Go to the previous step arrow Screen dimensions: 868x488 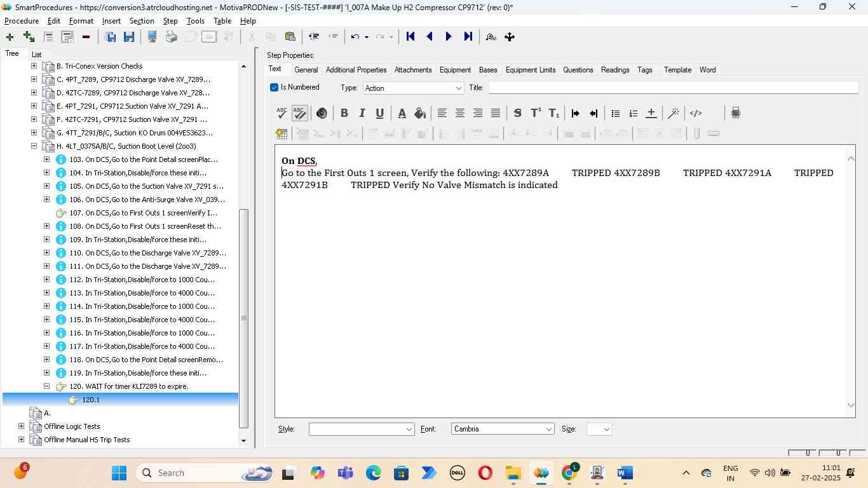(430, 37)
